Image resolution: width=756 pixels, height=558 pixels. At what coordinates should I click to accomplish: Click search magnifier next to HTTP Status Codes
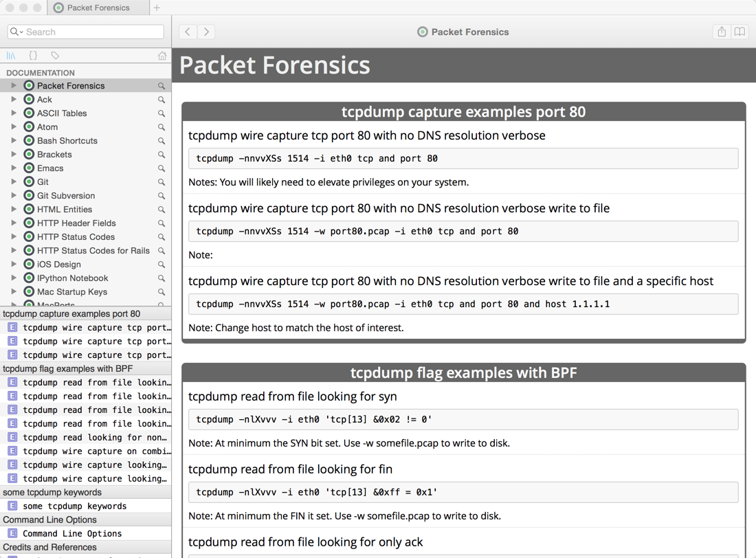162,237
